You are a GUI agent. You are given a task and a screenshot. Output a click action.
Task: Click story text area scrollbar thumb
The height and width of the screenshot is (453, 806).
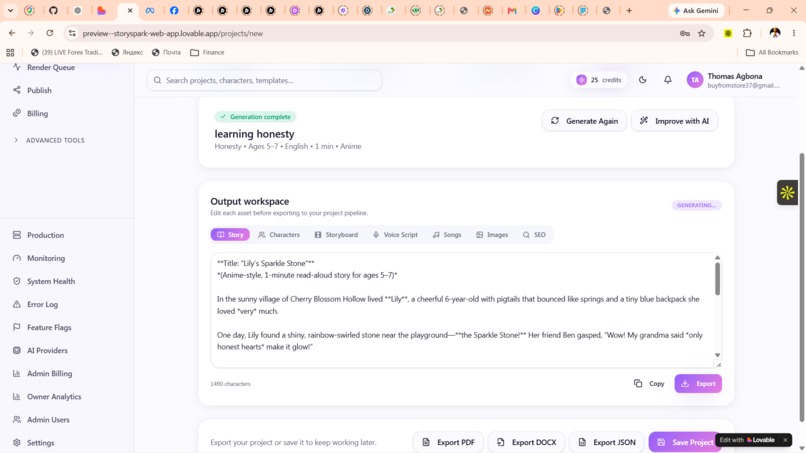[x=717, y=278]
